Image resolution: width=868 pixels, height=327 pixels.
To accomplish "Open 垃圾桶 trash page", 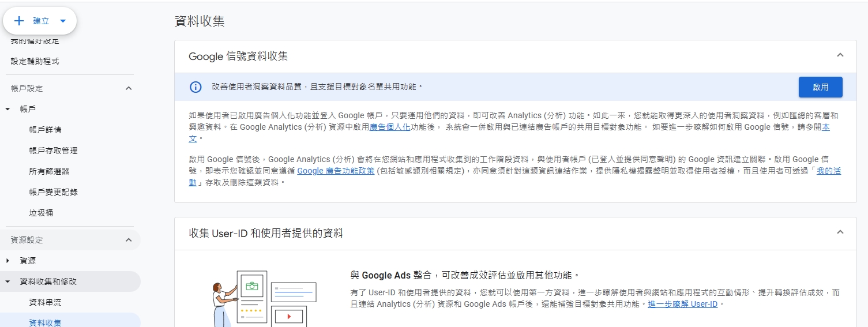I will [x=41, y=213].
